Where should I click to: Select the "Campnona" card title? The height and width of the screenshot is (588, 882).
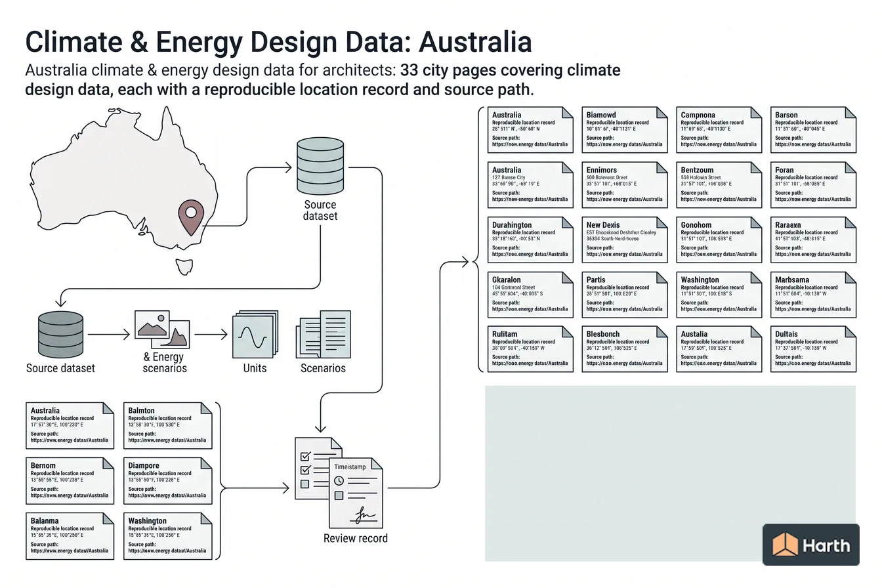[x=698, y=115]
